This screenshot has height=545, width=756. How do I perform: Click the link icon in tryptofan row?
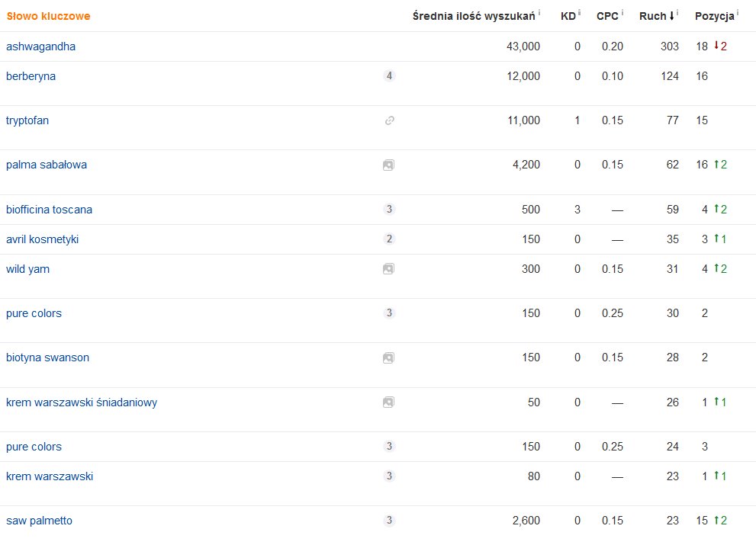389,120
